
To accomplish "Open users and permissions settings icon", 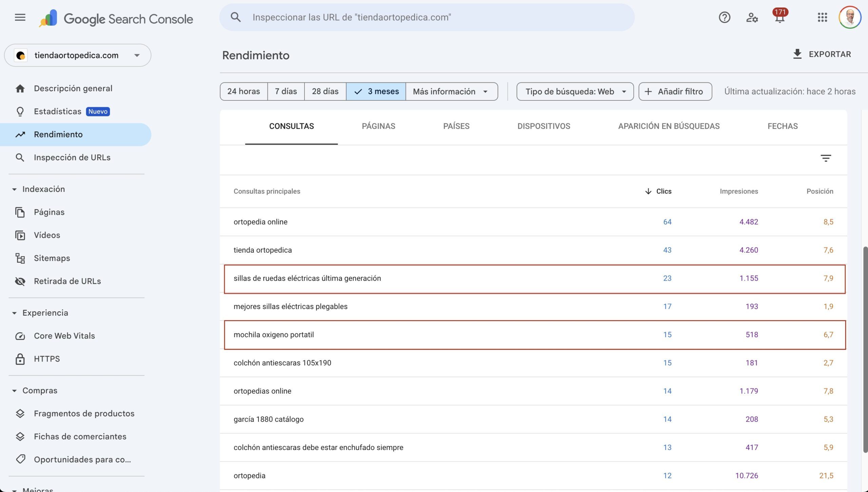I will pos(752,17).
